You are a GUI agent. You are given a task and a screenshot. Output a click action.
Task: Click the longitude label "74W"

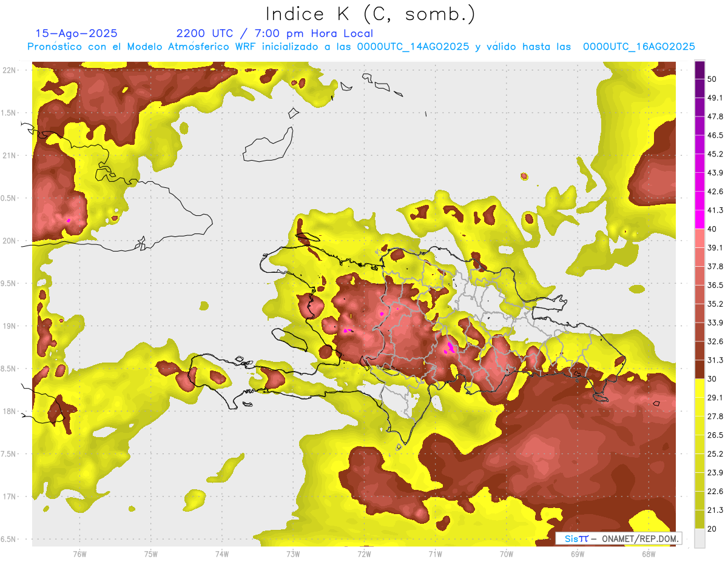(222, 554)
